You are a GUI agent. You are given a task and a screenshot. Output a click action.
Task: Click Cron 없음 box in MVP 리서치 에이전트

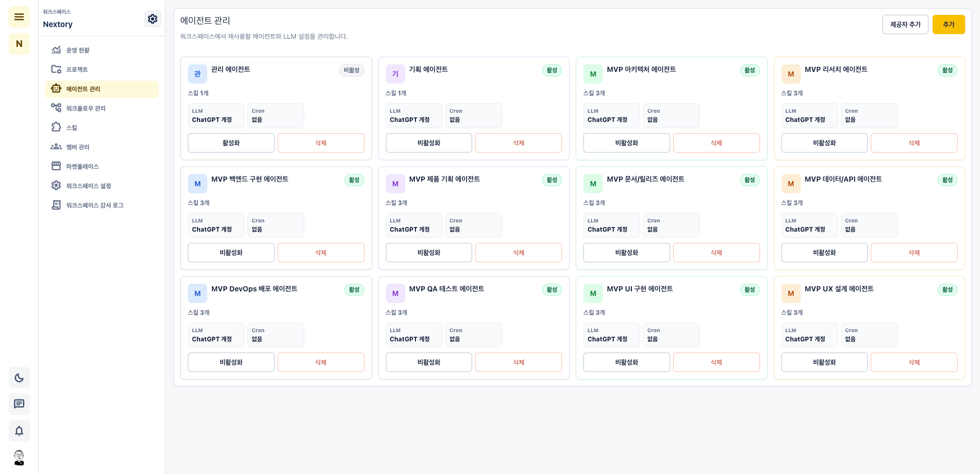point(869,115)
